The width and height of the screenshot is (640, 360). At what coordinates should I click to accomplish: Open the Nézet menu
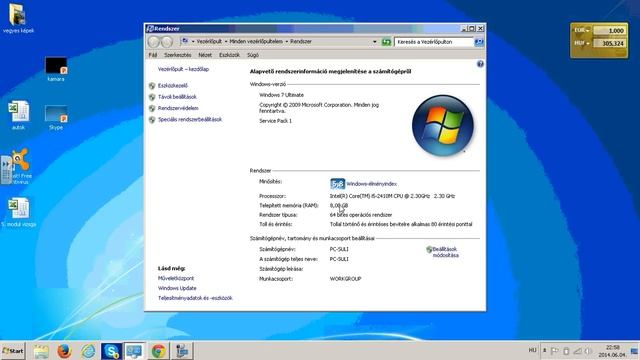tap(205, 55)
